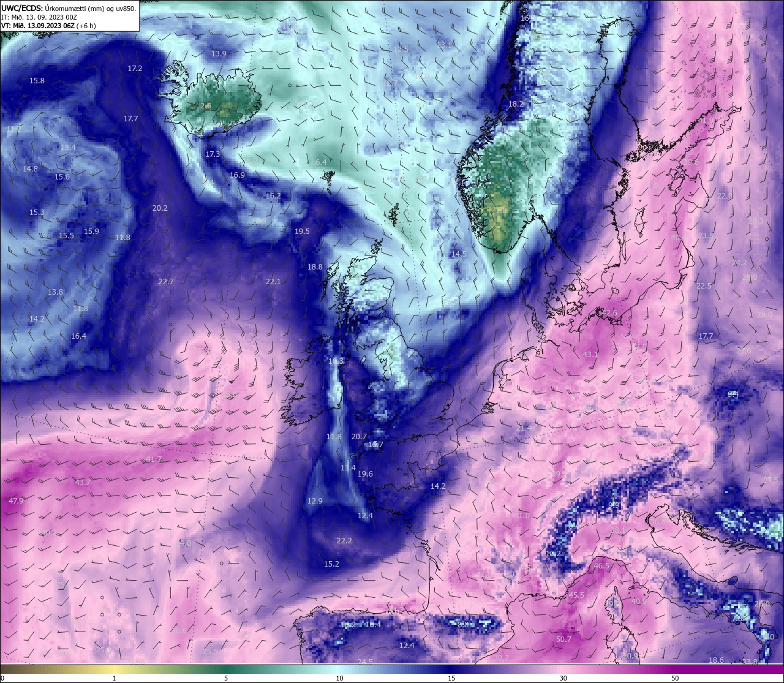
Task: Click the value 20.7 near Wales
Action: [359, 437]
